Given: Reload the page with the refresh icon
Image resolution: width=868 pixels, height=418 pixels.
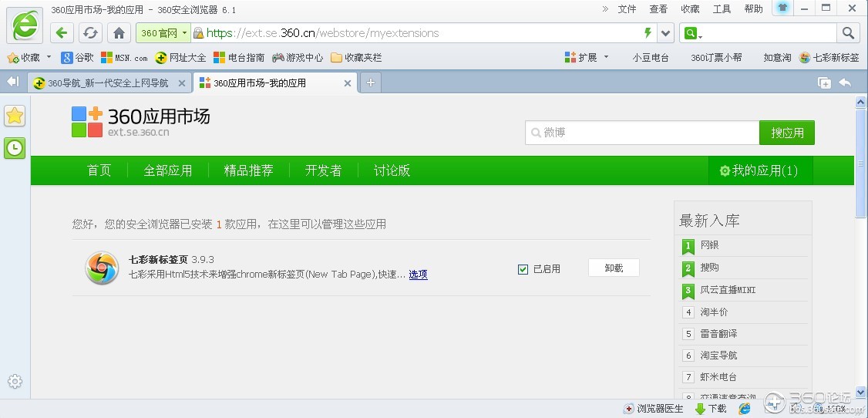Looking at the screenshot, I should (x=90, y=33).
